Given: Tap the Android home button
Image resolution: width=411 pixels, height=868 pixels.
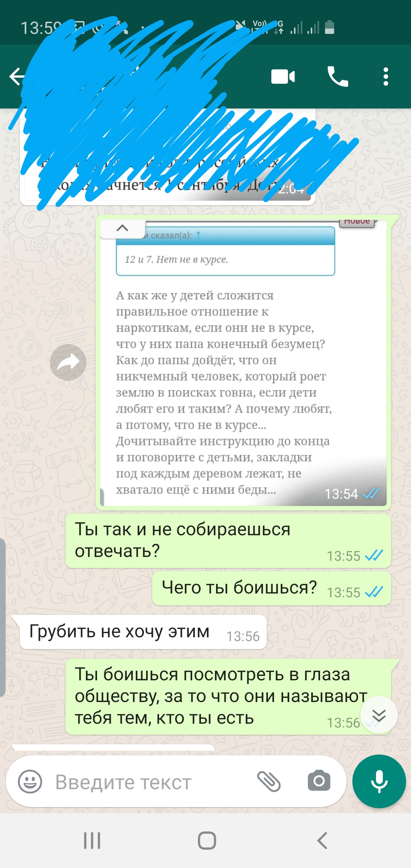Looking at the screenshot, I should click(207, 841).
